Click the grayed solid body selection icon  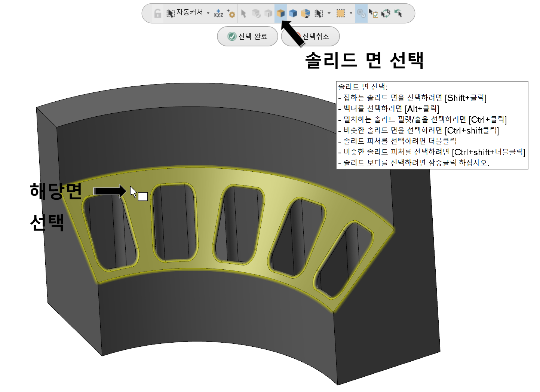(269, 13)
